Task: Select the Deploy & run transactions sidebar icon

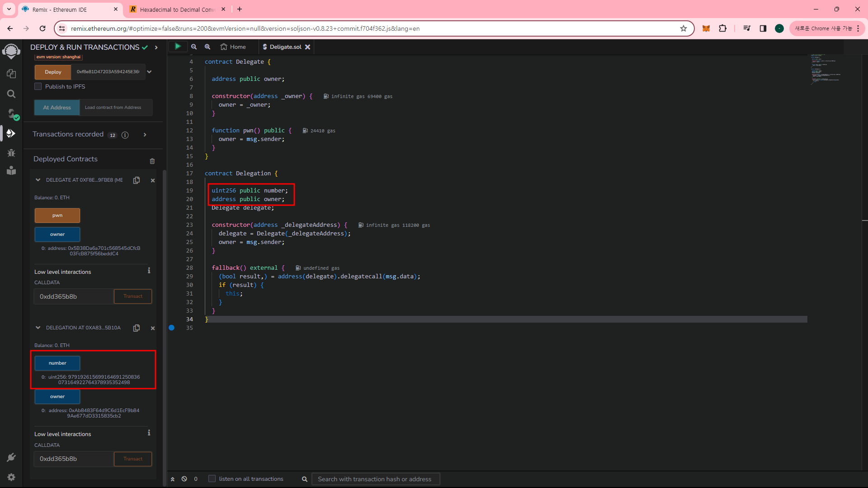Action: pos(11,133)
